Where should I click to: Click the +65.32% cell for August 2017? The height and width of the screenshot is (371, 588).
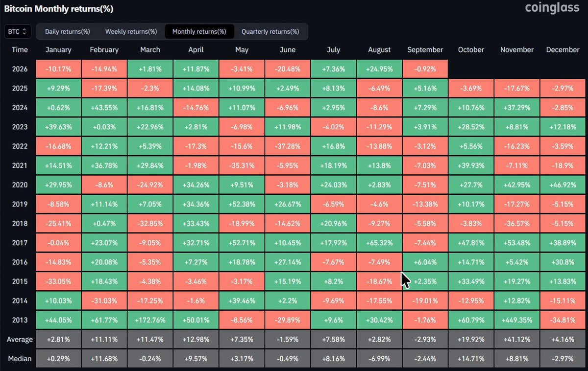point(379,243)
